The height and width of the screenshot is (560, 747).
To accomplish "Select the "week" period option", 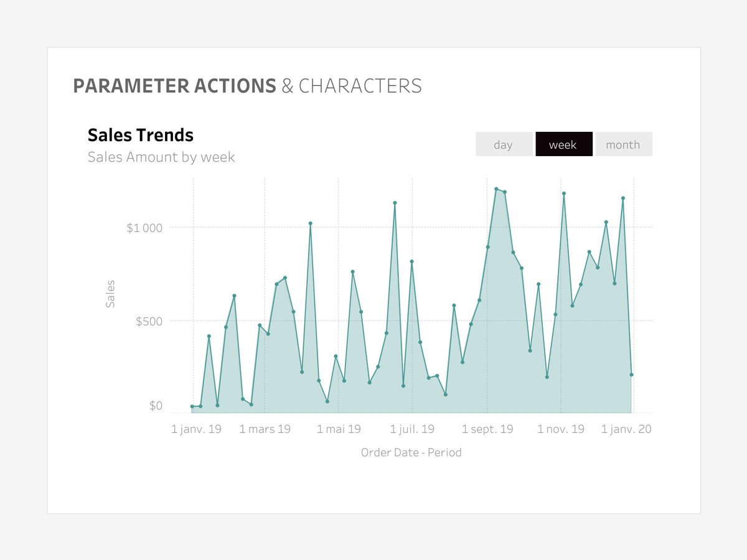I will pyautogui.click(x=563, y=144).
